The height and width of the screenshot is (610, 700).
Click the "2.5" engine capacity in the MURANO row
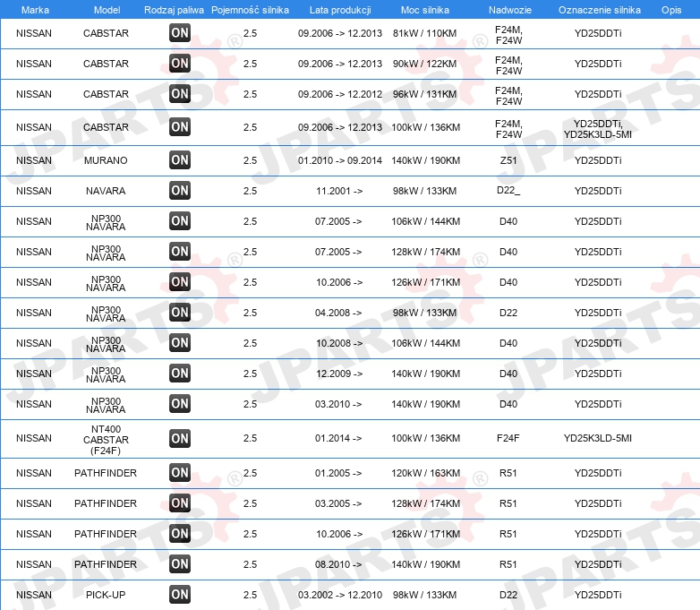point(250,160)
